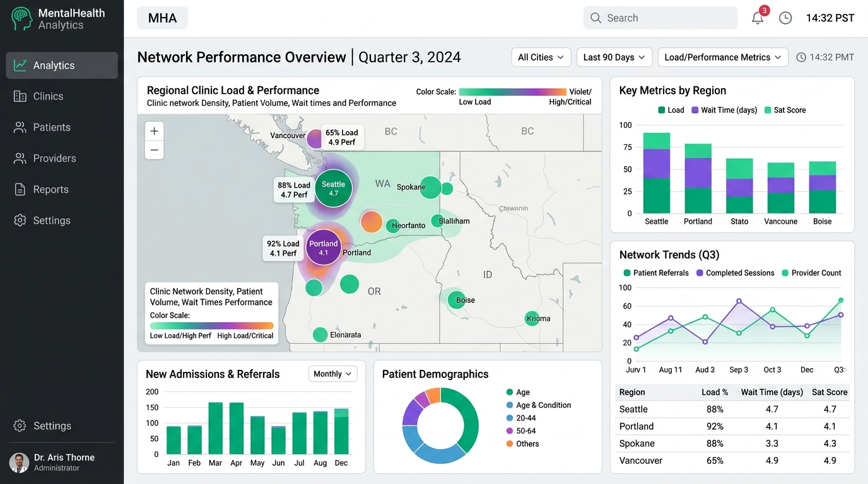This screenshot has width=868, height=484.
Task: Open the All Cities dropdown
Action: [x=541, y=57]
